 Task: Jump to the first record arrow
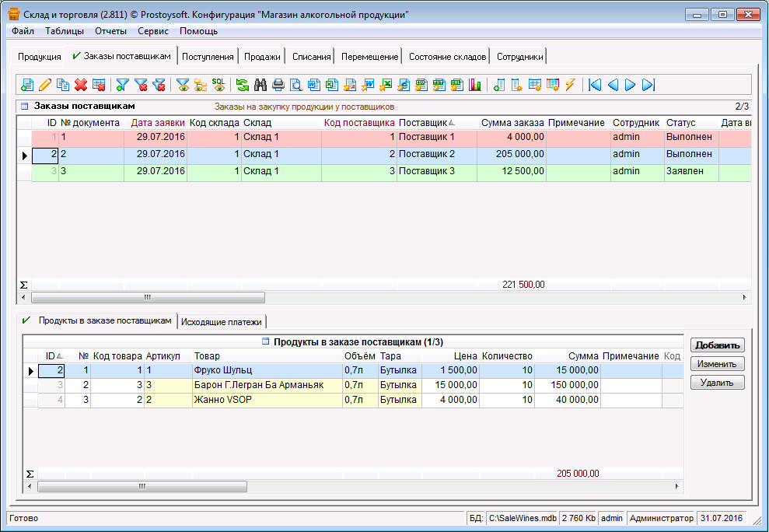(x=595, y=85)
